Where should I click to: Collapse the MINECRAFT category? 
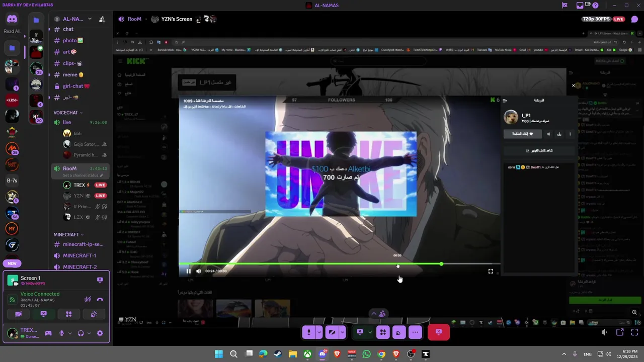pos(68,235)
